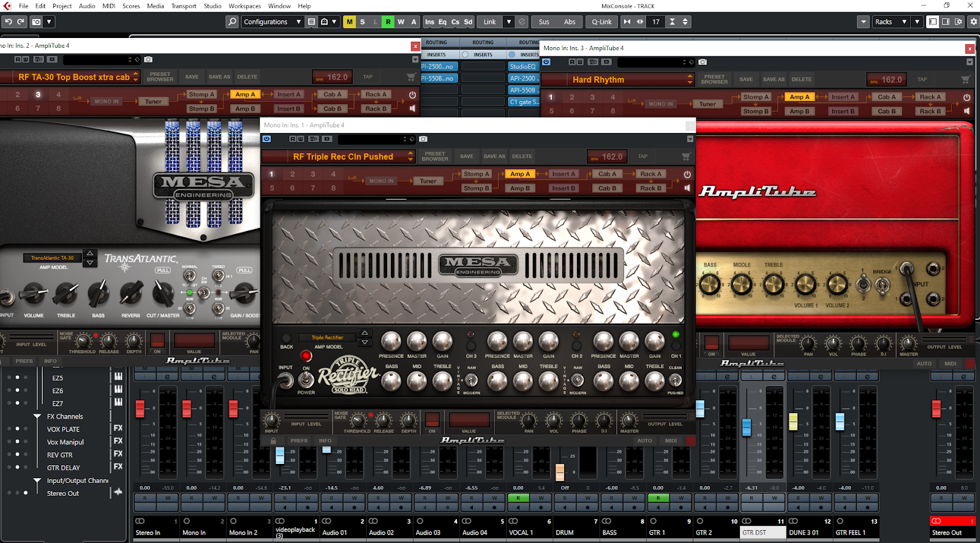This screenshot has width=980, height=543.
Task: Open Configurations dropdown
Action: [x=272, y=21]
